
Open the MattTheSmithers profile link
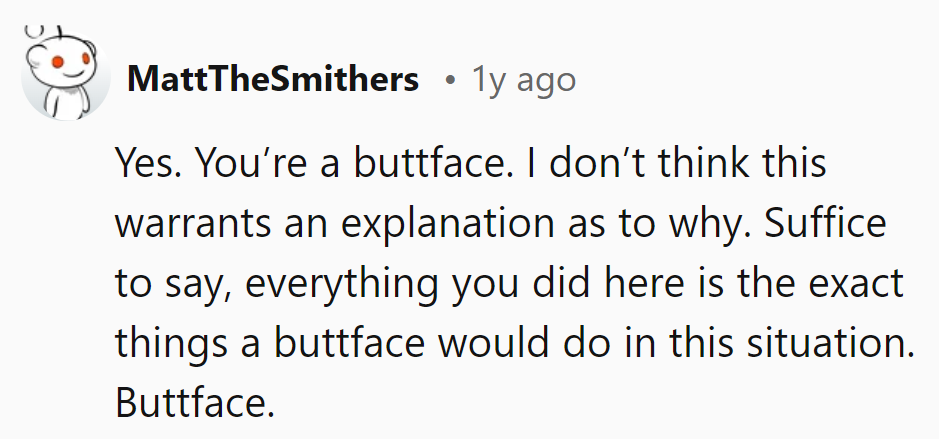point(272,80)
